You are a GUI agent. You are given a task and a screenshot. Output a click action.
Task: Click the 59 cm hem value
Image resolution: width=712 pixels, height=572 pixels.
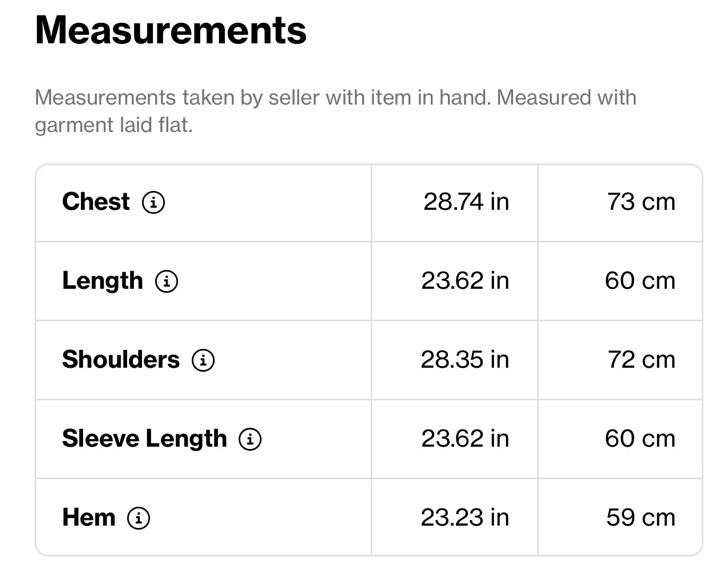(641, 518)
